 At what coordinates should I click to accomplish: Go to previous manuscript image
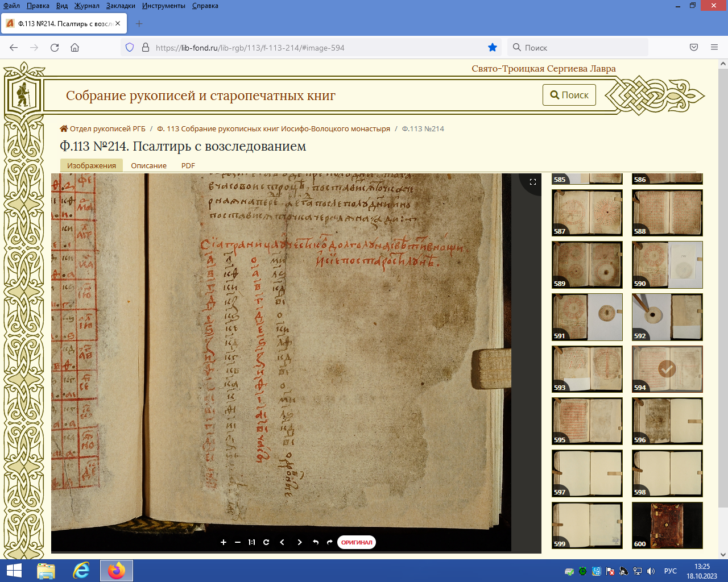coord(282,542)
